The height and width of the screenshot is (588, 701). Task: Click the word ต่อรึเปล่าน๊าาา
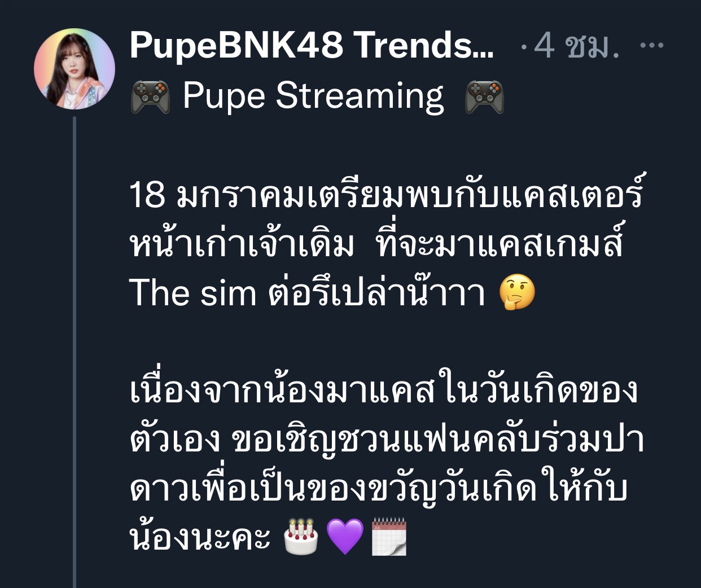[377, 293]
